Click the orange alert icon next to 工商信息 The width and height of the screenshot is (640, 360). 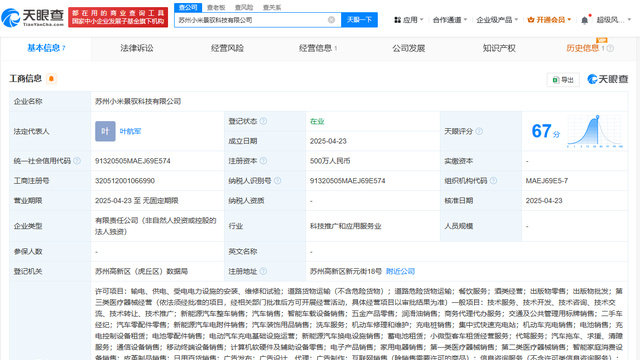click(x=51, y=78)
